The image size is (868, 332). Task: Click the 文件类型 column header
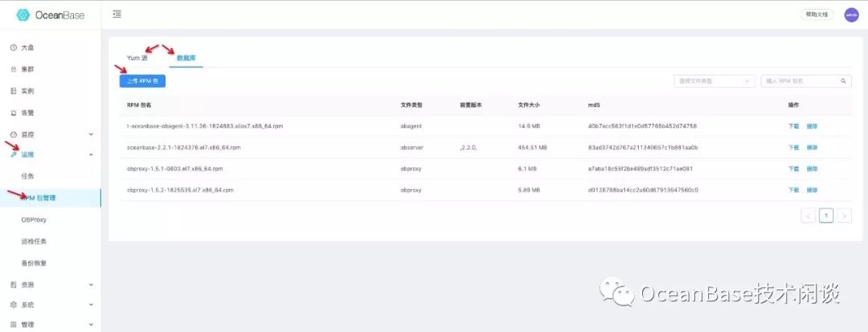[x=411, y=105]
